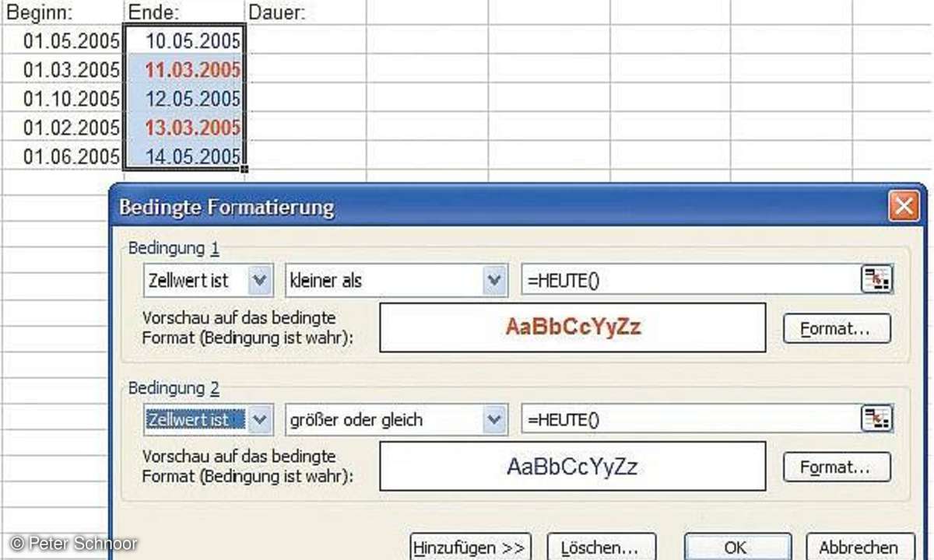Select the red cell 13.03.2005
This screenshot has height=560, width=934.
[x=184, y=127]
